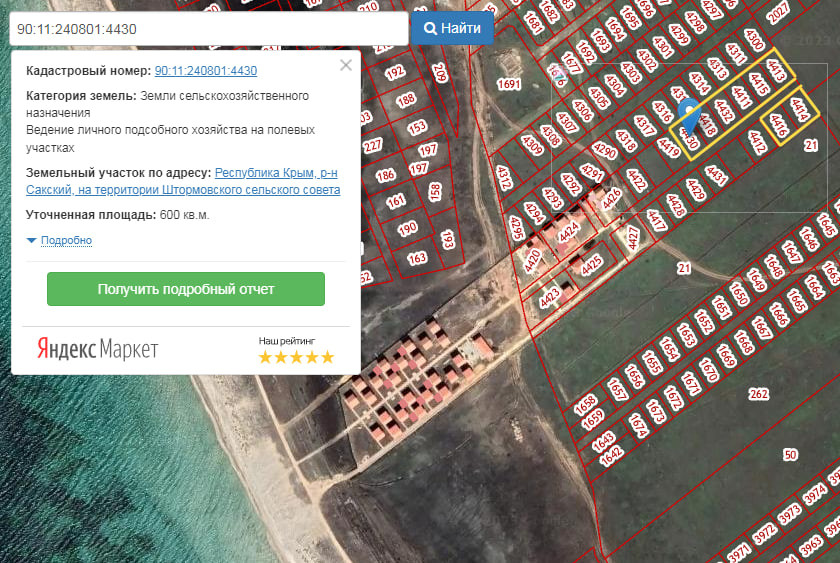Select parcel 1691 on the map
Image resolution: width=840 pixels, height=563 pixels.
tap(508, 84)
